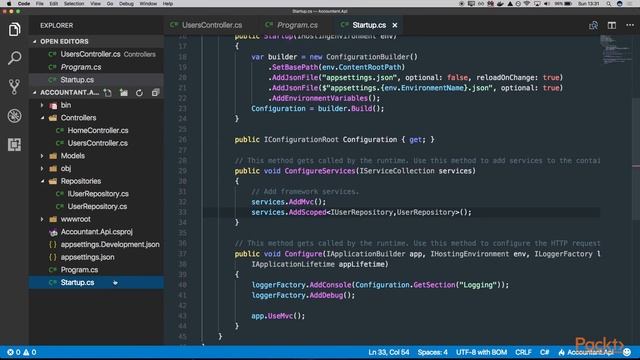Change encoding via UTF-8 with BOM
The image size is (640, 360).
point(482,352)
